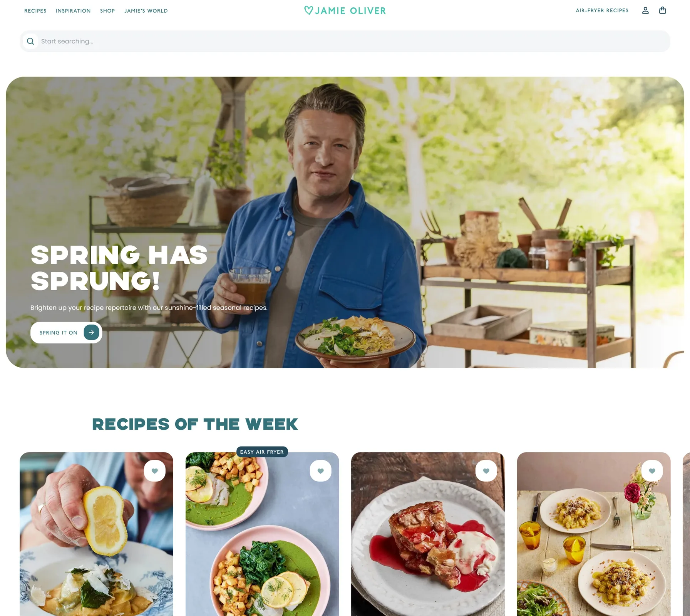The image size is (690, 616).
Task: Go to Air-Fryer Recipes link
Action: coord(602,10)
